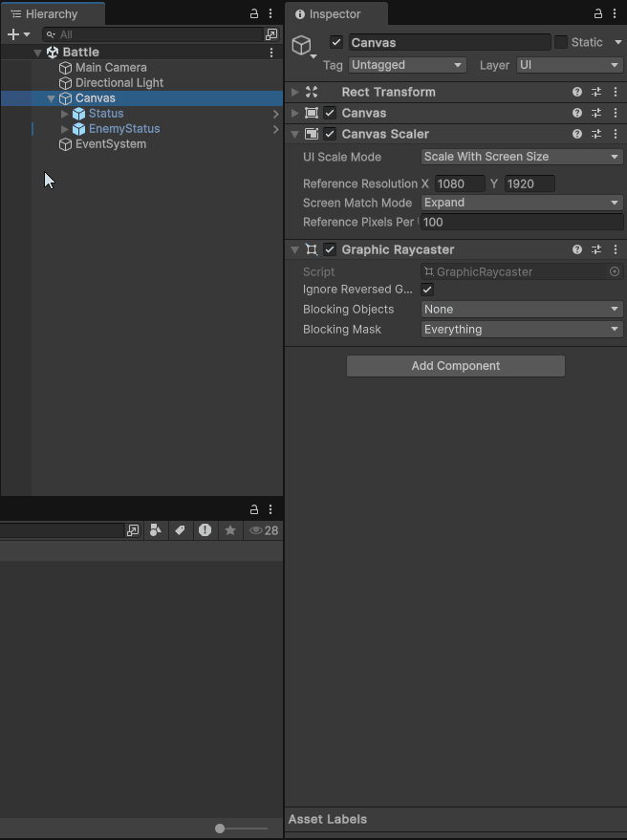Expand the Status object in Hierarchy
Viewport: 627px width, 840px height.
coord(65,114)
